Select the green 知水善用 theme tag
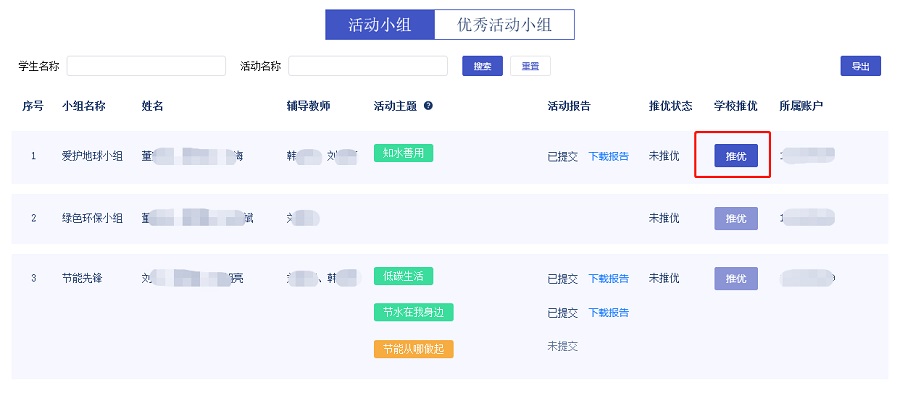Screen dimensions: 900x419 point(403,153)
